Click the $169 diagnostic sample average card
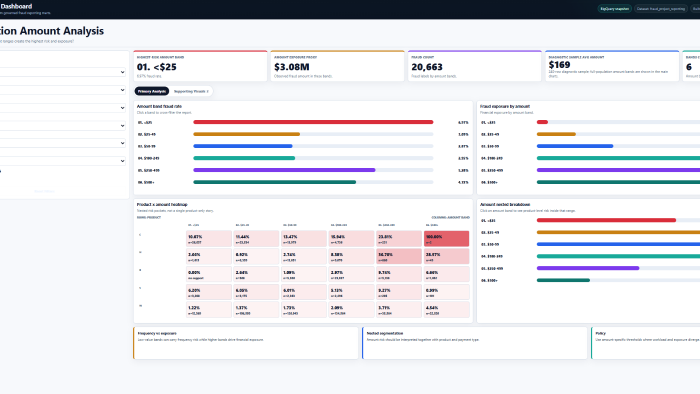Image resolution: width=700 pixels, height=394 pixels. point(612,66)
